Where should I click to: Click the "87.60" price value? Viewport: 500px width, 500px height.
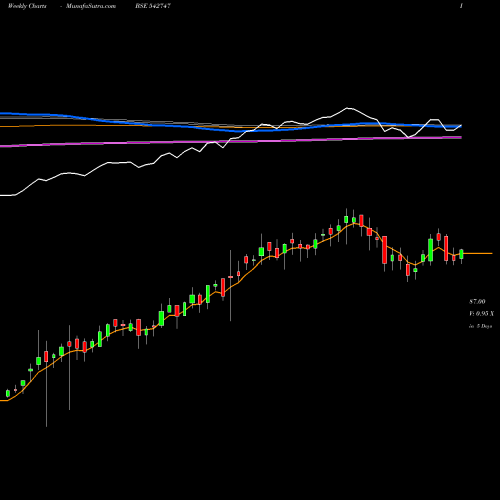point(477,302)
